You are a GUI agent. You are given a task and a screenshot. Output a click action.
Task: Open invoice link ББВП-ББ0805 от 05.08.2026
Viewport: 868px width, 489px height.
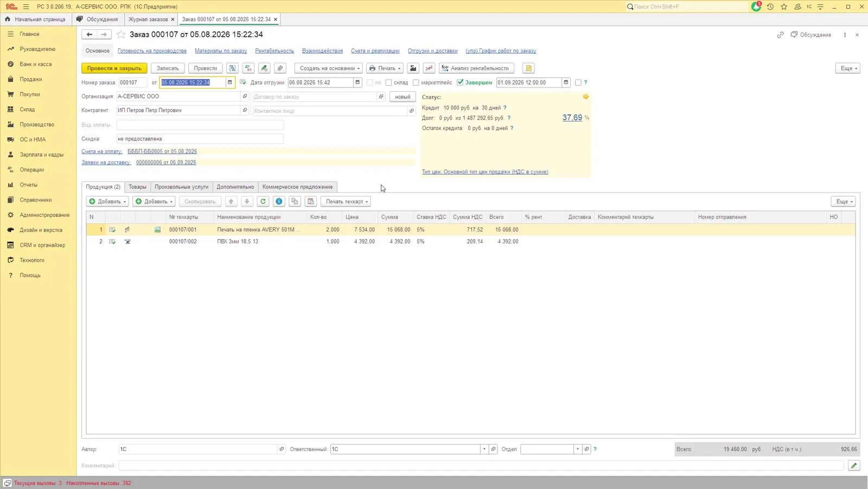pyautogui.click(x=162, y=152)
